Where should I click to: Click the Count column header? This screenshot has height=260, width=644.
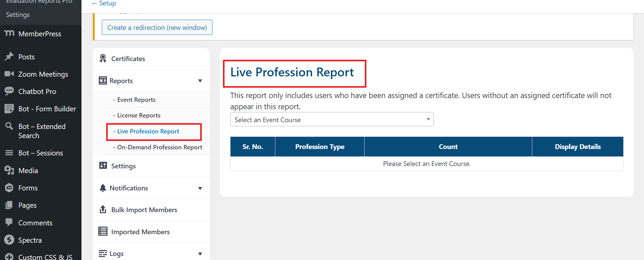448,147
